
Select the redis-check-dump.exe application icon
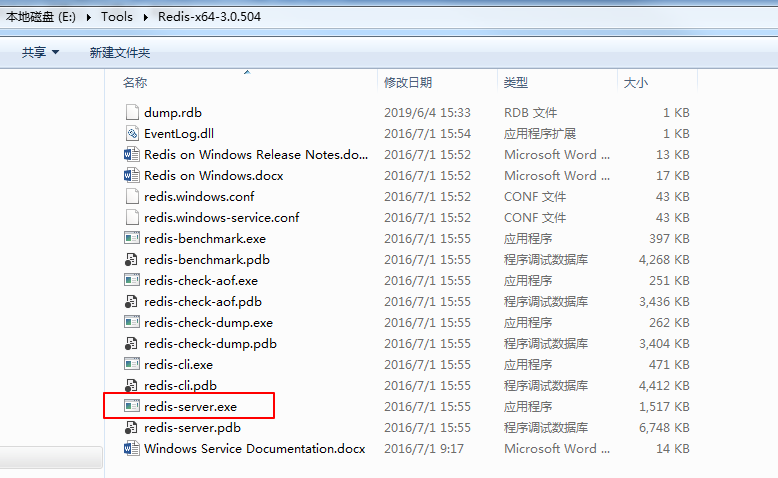pyautogui.click(x=131, y=322)
